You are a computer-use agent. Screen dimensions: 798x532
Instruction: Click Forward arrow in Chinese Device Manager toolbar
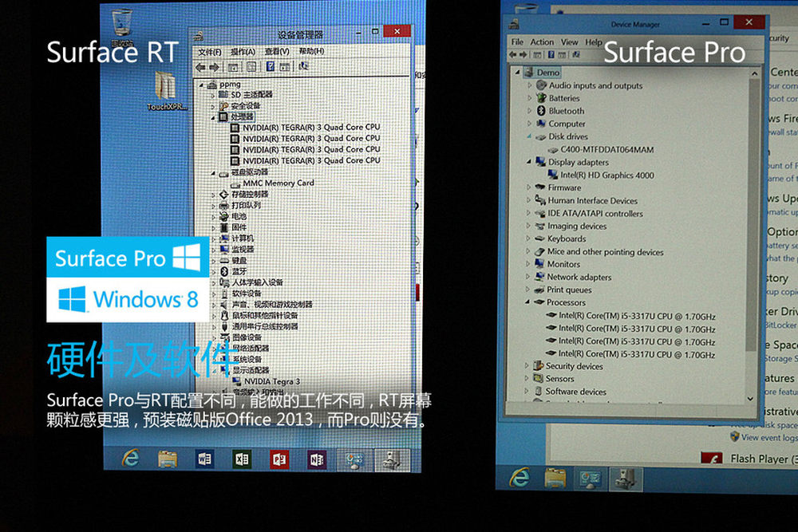coord(214,67)
